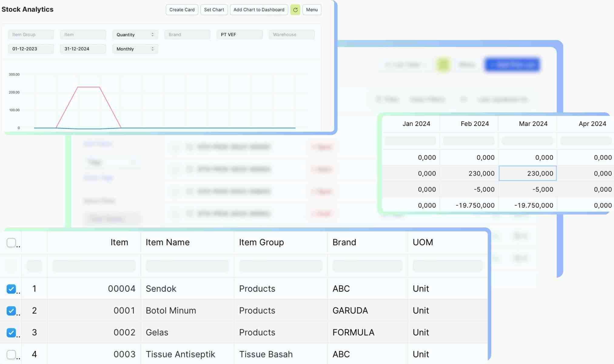Viewport: 614px width, 364px height.
Task: Open the start date field 01-12-2023
Action: pos(31,49)
